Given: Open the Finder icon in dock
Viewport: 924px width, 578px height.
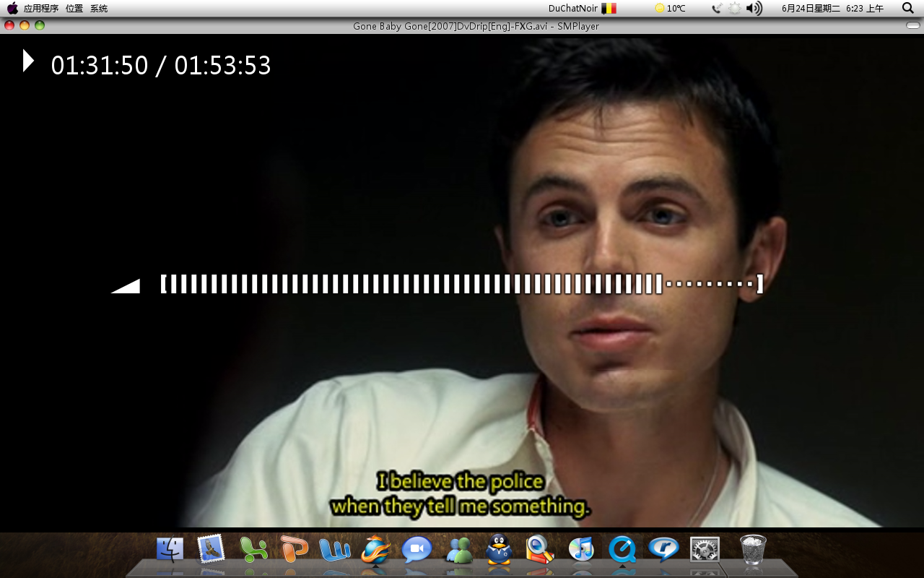Looking at the screenshot, I should [x=170, y=549].
